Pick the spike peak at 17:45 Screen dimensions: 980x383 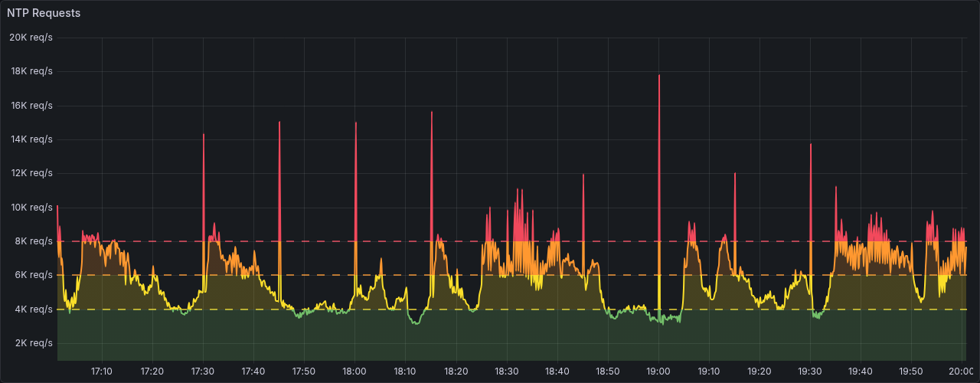coord(279,123)
